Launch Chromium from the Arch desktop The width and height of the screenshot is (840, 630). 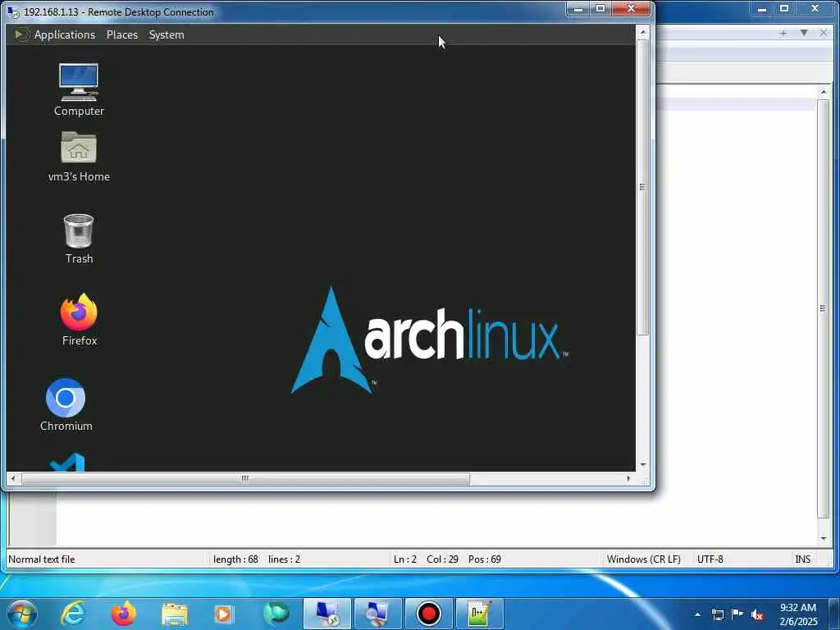[66, 405]
